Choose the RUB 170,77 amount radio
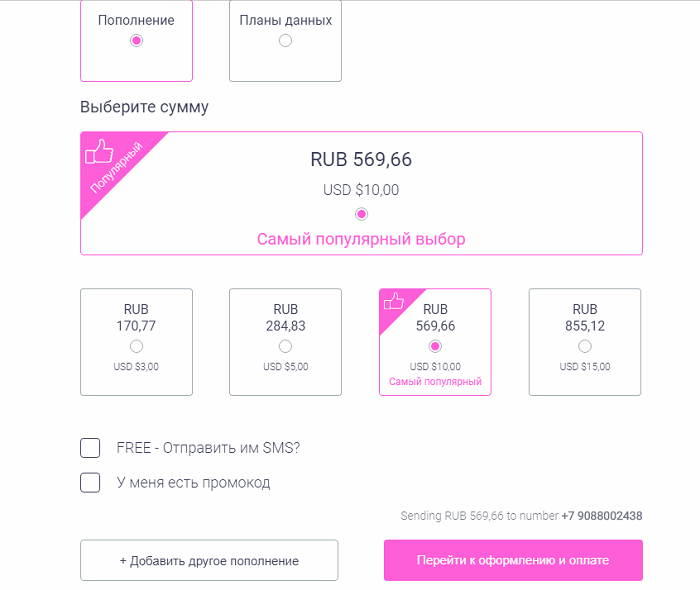 [x=136, y=346]
